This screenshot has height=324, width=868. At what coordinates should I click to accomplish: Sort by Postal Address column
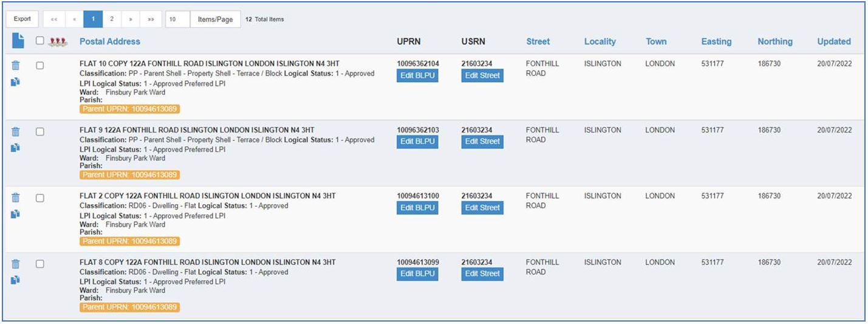click(110, 41)
